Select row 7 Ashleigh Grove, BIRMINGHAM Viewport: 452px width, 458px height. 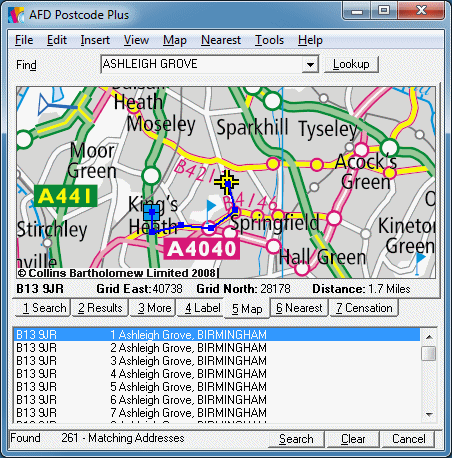point(217,413)
